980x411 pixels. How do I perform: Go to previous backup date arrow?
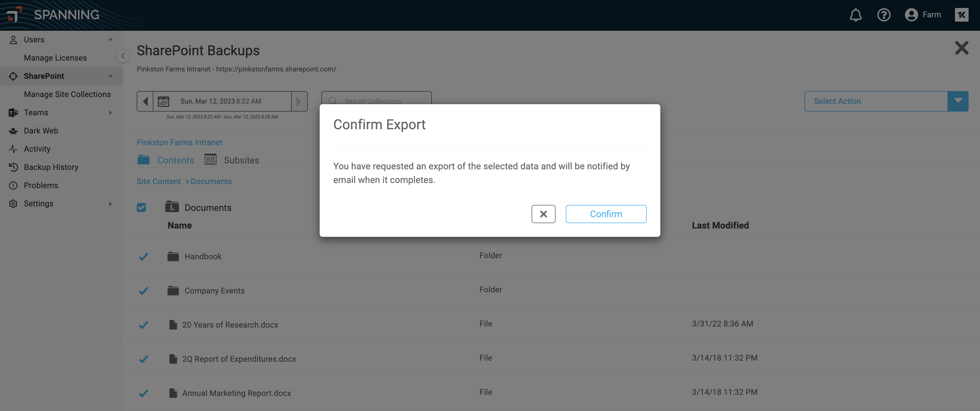(145, 101)
